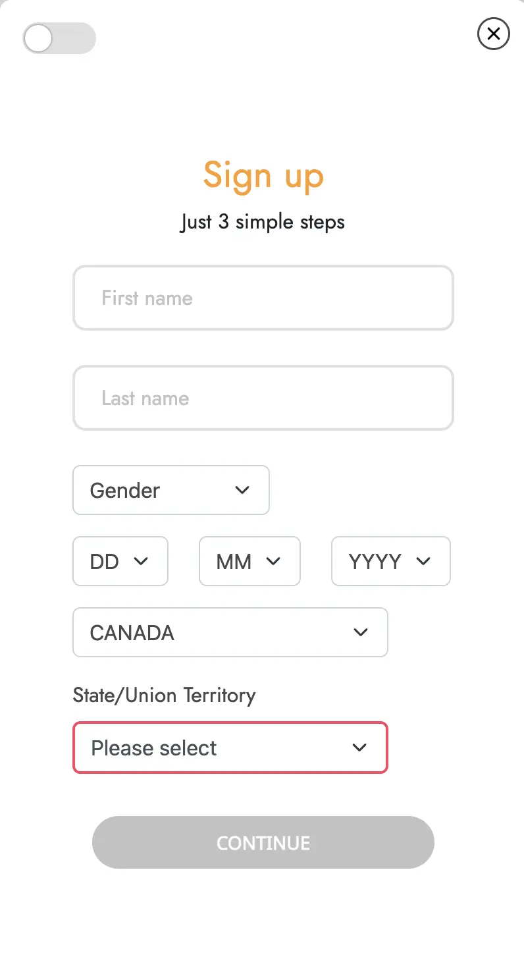
Task: Toggle the switch at top of form
Action: (59, 38)
